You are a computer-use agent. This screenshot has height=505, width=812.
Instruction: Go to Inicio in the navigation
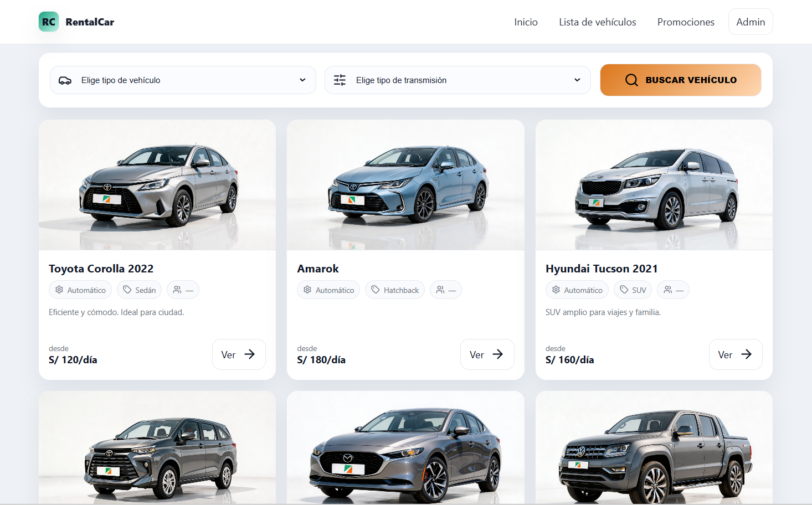[x=526, y=22]
